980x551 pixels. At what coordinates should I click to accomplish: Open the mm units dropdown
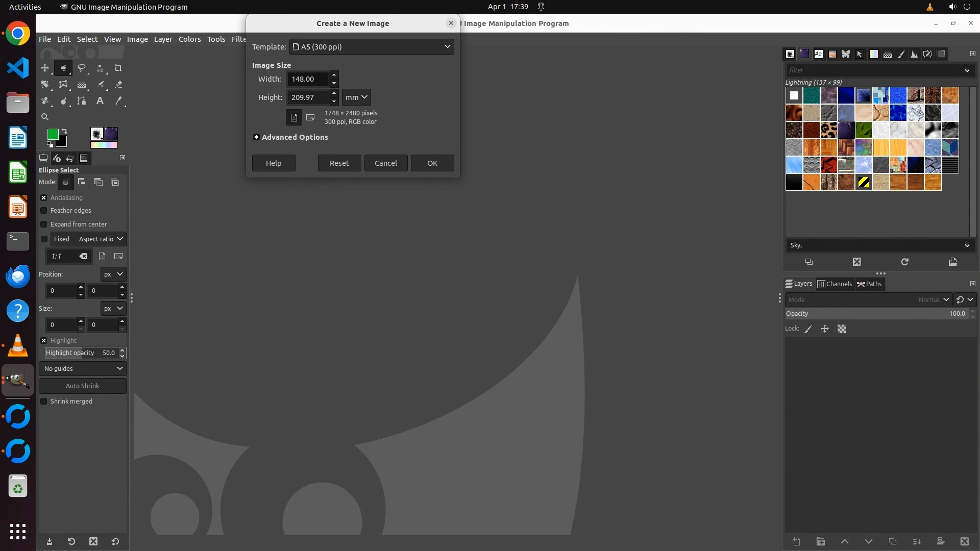[x=356, y=97]
